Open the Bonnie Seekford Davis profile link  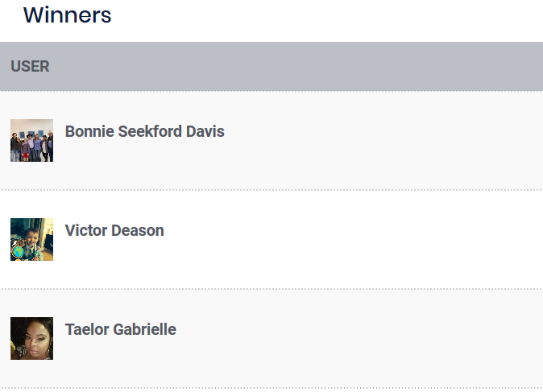tap(145, 131)
